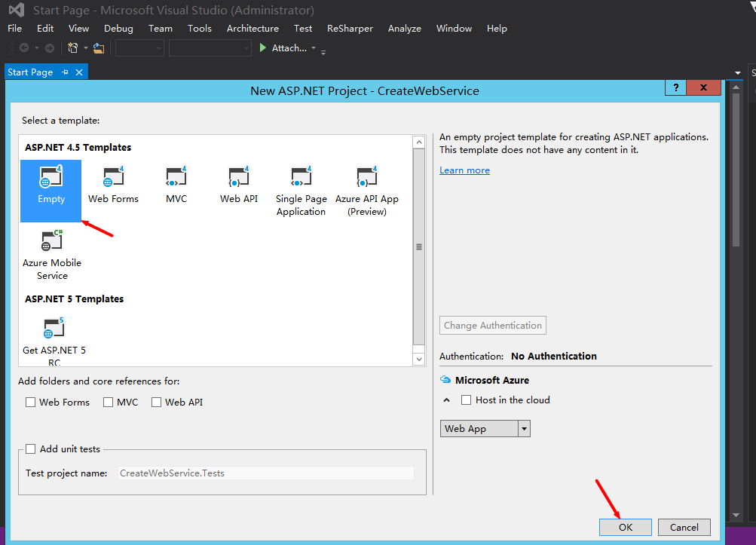
Task: Click the Start Page scroll up arrow
Action: tap(736, 87)
